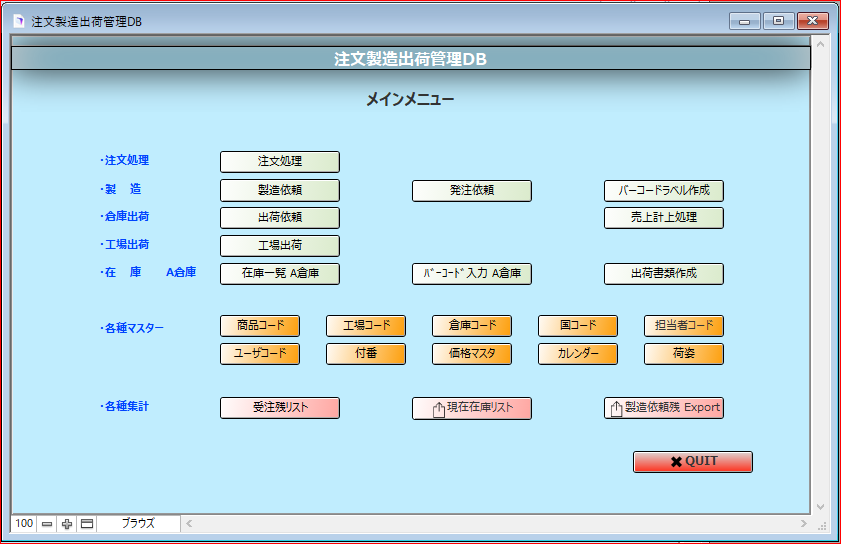Click the horizontal scrollbar left arrow

[189, 524]
